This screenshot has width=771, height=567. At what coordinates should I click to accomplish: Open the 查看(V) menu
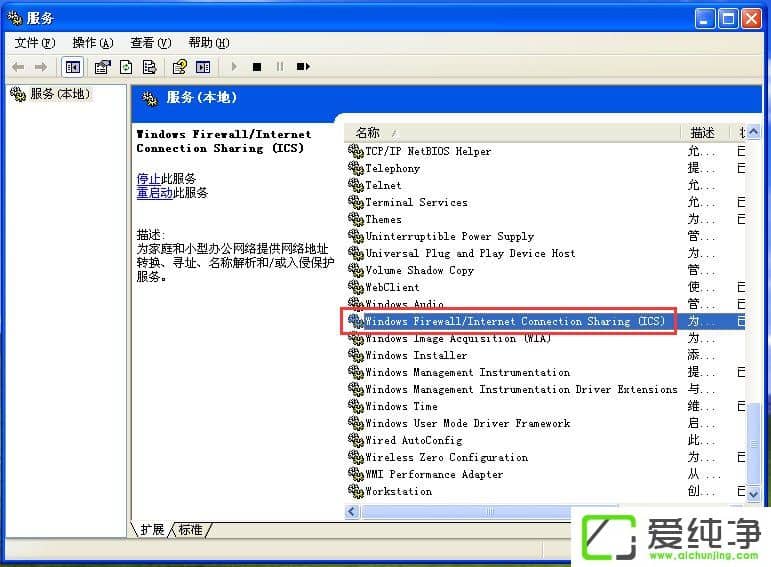[151, 43]
